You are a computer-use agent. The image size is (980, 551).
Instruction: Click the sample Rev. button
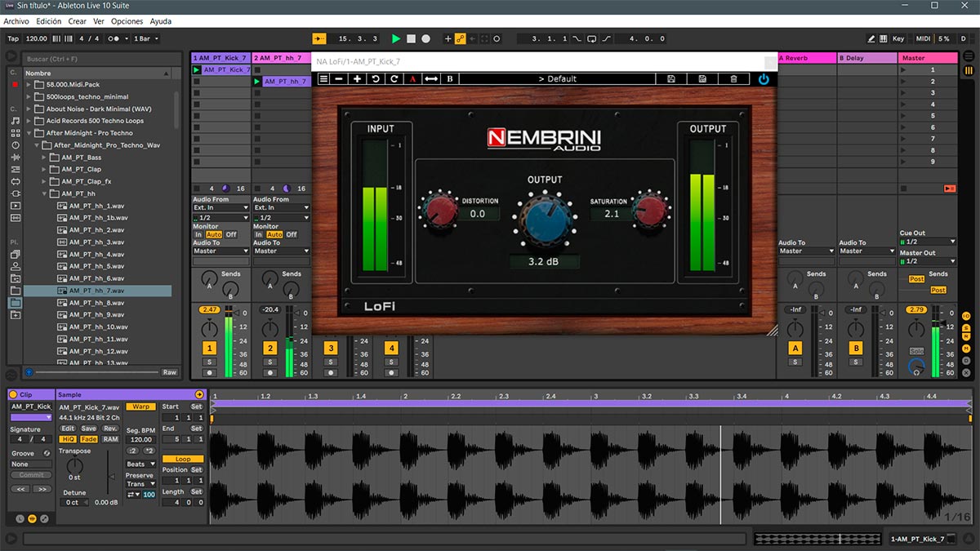(x=110, y=429)
